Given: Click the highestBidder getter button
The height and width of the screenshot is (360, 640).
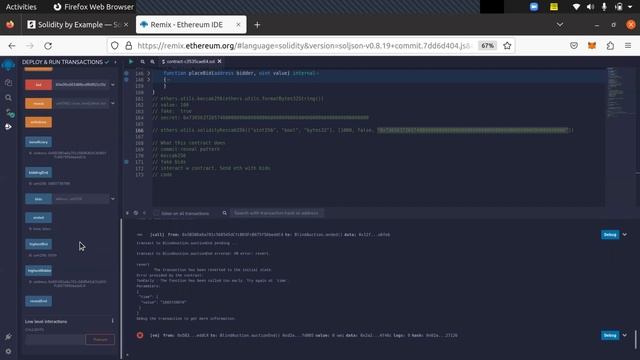Looking at the screenshot, I should click(38, 271).
